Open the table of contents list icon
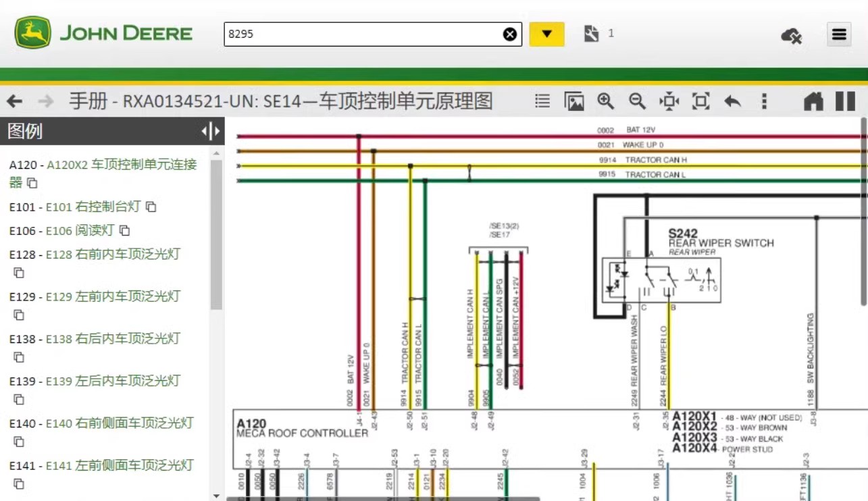Screen dimensions: 868x501 coord(542,101)
